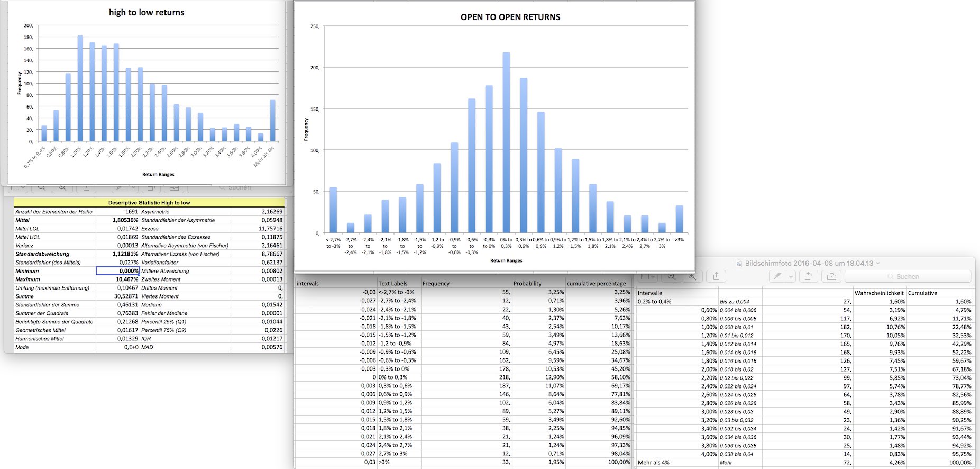Viewport: 980px width, 469px height.
Task: Click the Exzess value 11,75716
Action: coord(270,229)
